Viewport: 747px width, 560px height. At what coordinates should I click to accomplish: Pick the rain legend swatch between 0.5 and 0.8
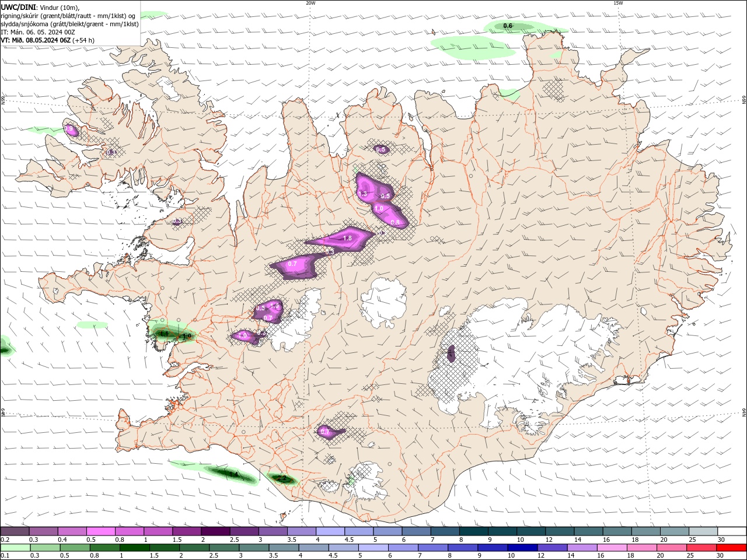[75, 548]
